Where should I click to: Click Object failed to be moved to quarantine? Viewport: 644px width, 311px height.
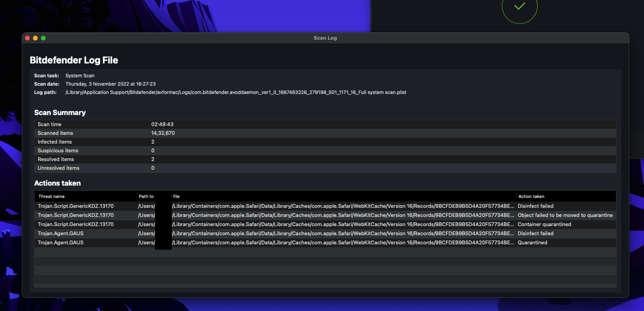pyautogui.click(x=565, y=215)
